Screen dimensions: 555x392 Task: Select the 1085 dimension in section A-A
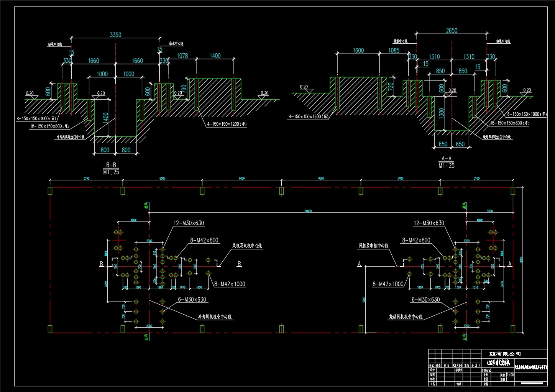(x=394, y=51)
